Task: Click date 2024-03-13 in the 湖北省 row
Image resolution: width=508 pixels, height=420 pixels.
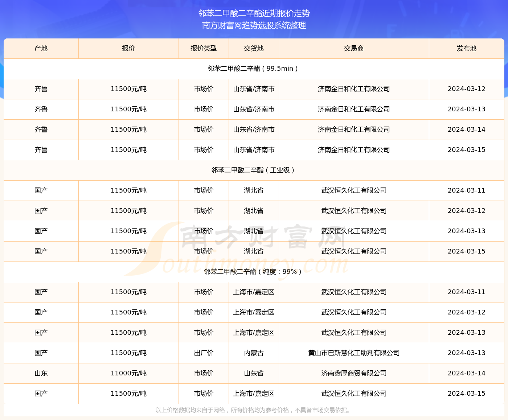Action: click(x=466, y=231)
